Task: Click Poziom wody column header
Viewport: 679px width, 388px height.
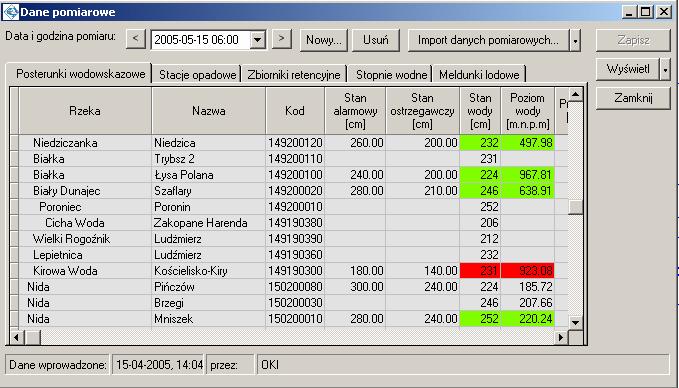Action: pyautogui.click(x=527, y=111)
